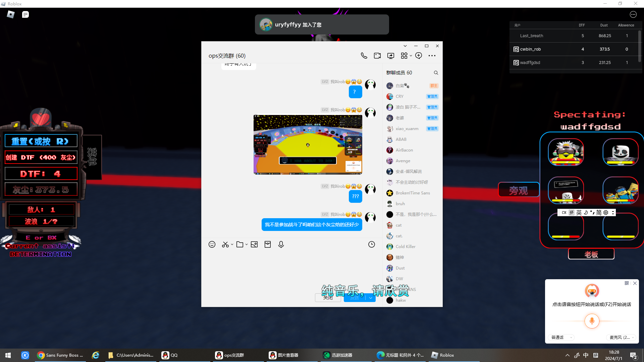Open the red packet icon in chat toolbar

(x=268, y=244)
